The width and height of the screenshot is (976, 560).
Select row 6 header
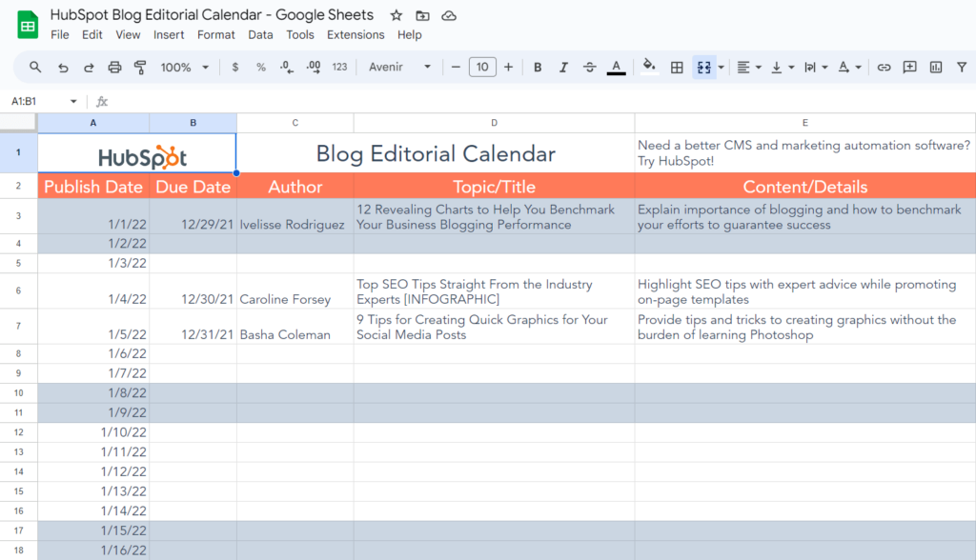point(18,290)
